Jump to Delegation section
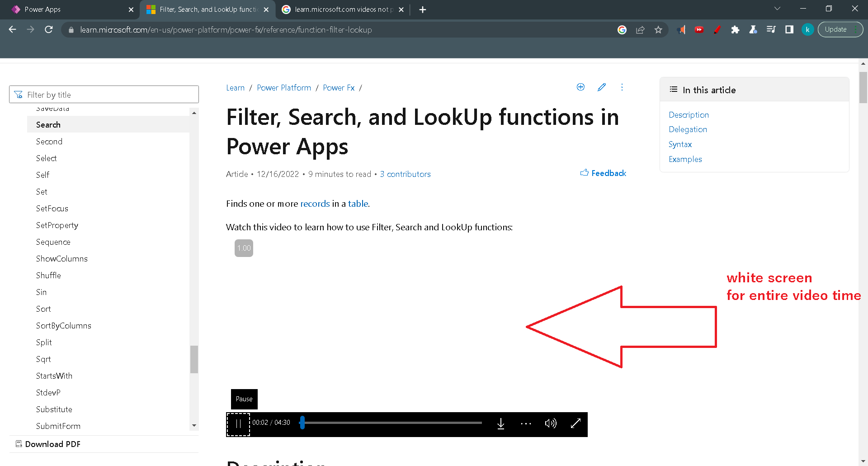868x466 pixels. tap(688, 129)
